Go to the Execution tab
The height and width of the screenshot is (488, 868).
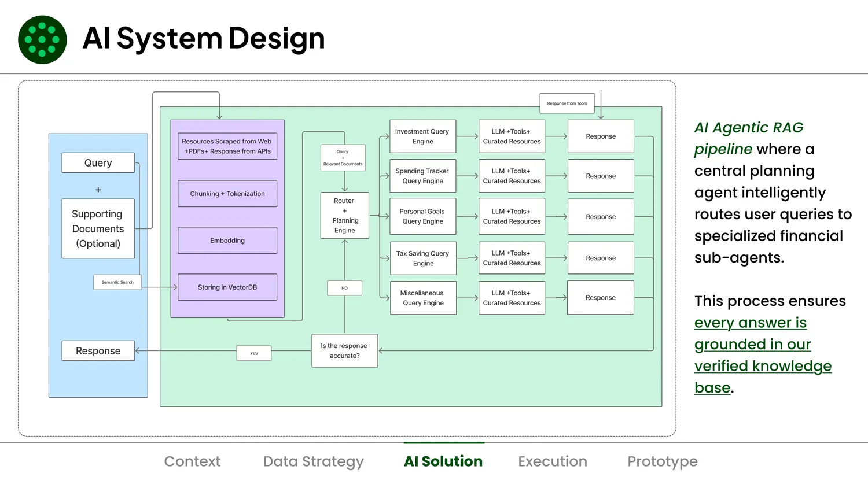[553, 461]
